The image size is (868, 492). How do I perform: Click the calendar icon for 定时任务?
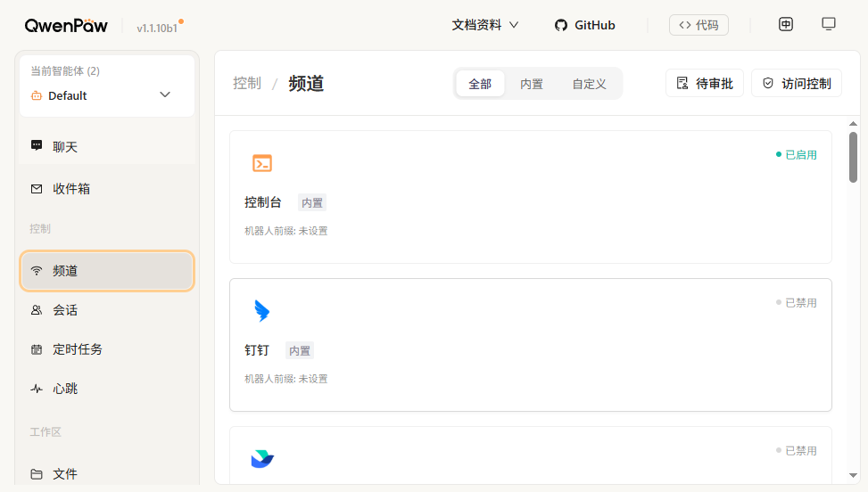[x=37, y=349]
